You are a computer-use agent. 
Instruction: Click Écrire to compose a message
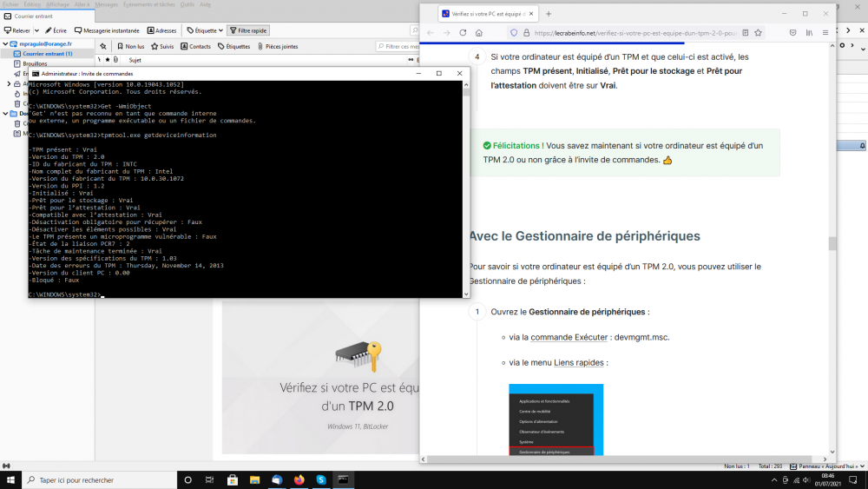tap(56, 30)
